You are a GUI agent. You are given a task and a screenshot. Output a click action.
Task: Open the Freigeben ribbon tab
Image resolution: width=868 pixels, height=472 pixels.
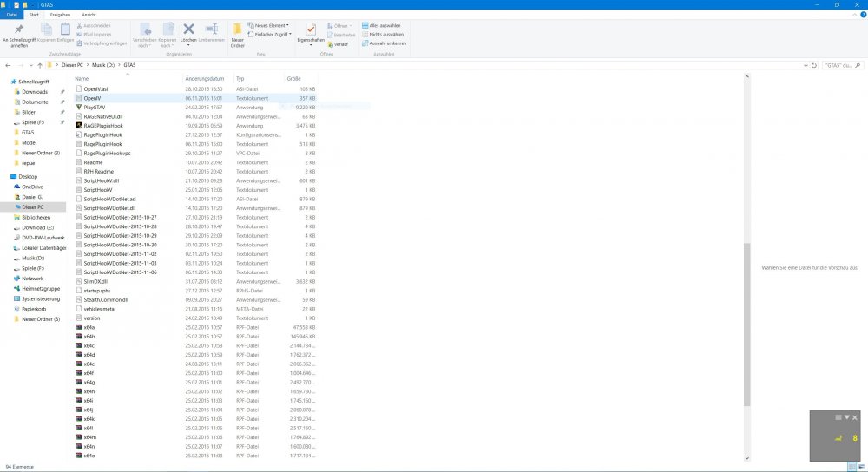(61, 15)
